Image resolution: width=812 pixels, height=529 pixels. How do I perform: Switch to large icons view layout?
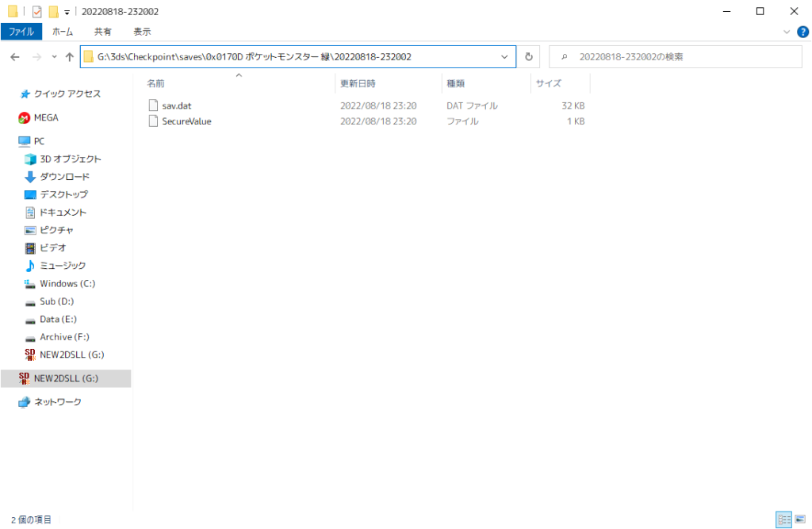800,519
